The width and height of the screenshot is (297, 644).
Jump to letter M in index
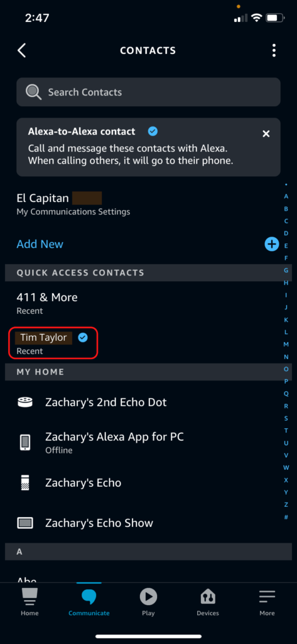point(286,344)
